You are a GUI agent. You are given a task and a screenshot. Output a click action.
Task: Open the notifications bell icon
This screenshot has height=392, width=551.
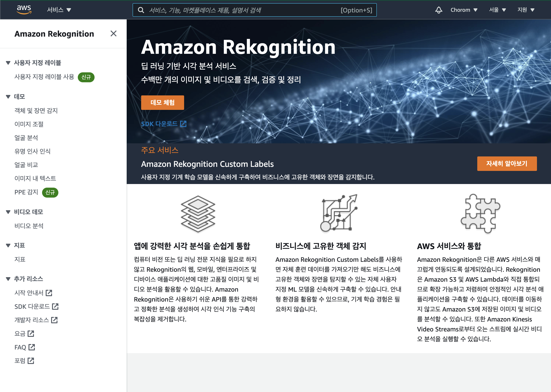[439, 10]
